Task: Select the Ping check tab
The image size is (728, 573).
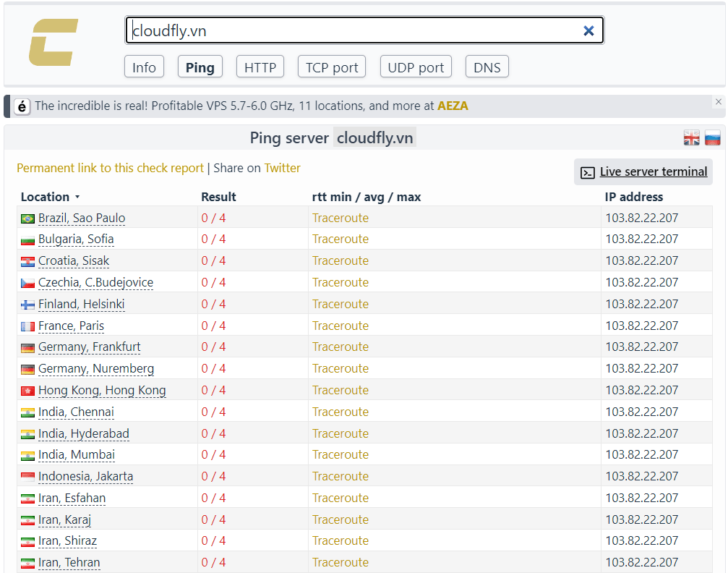Action: coord(200,67)
